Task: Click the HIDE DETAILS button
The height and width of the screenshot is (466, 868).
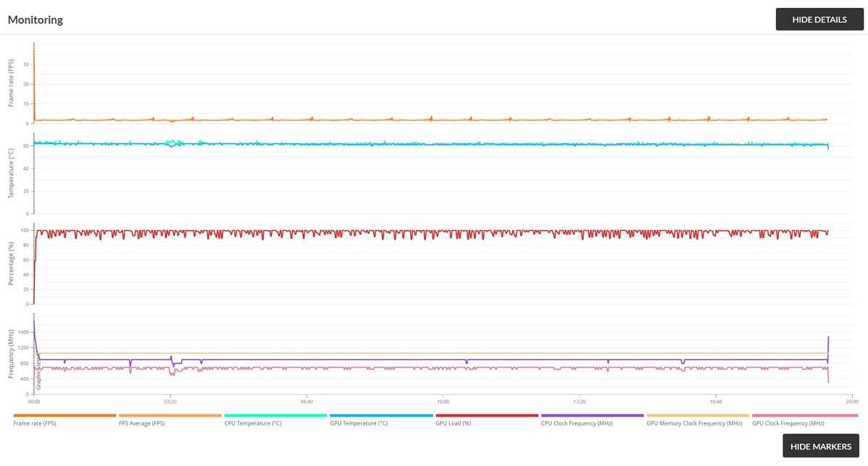Action: click(820, 20)
